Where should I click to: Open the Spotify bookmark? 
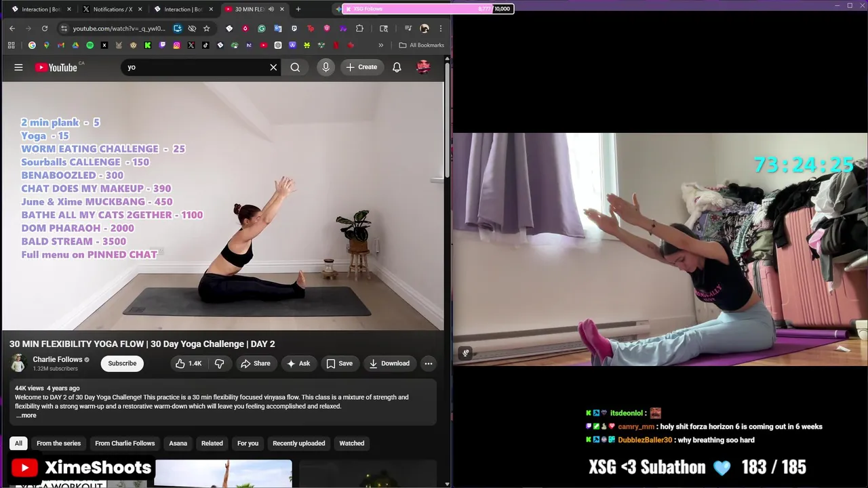(x=90, y=45)
